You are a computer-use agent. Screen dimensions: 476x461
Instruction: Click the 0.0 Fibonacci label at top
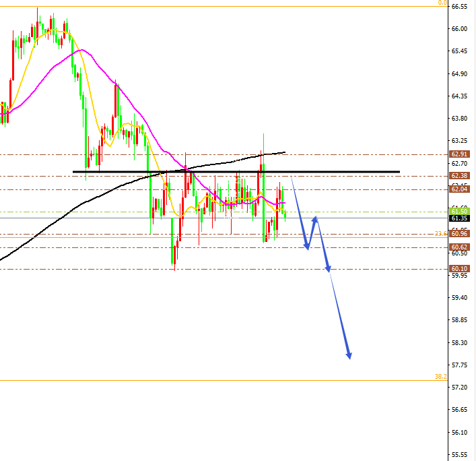click(442, 3)
